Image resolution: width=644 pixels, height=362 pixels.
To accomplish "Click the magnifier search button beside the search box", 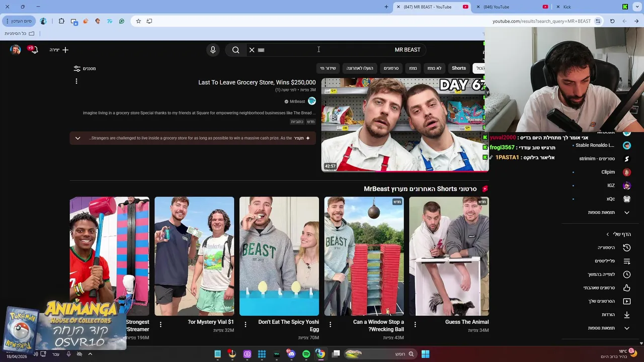I will coord(235,50).
